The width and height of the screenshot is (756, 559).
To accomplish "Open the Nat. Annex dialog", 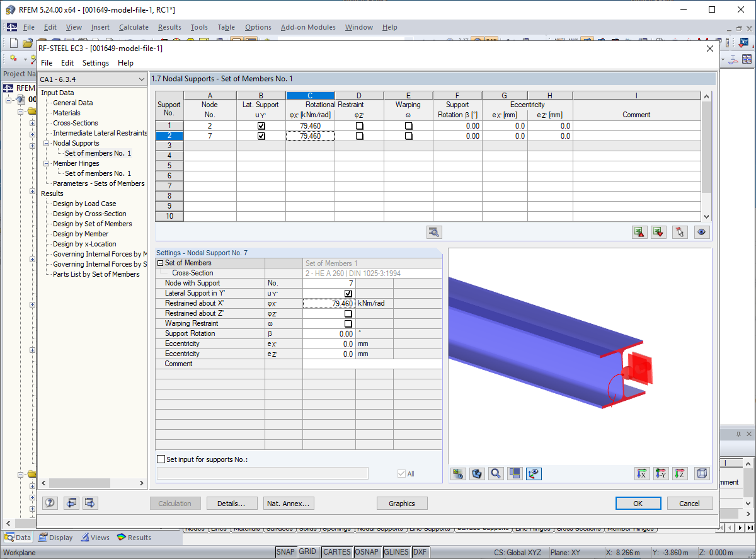I will pos(289,503).
